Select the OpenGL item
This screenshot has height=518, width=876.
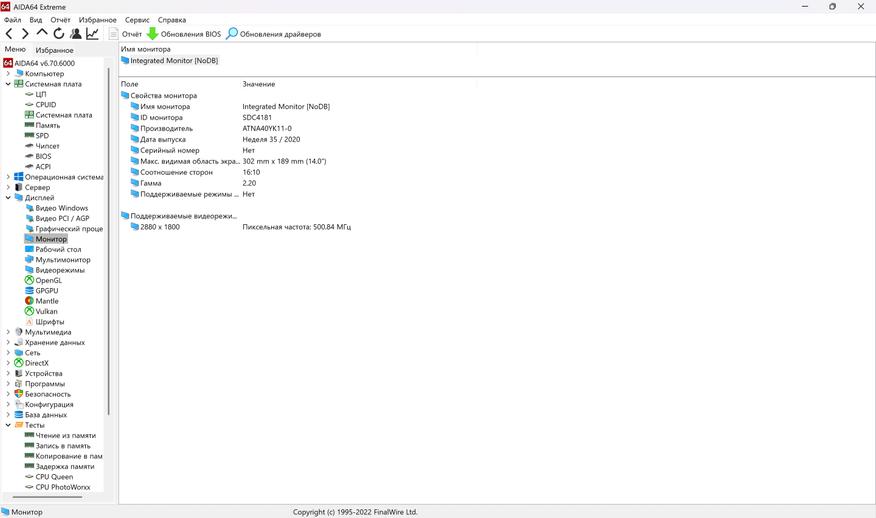pos(44,280)
